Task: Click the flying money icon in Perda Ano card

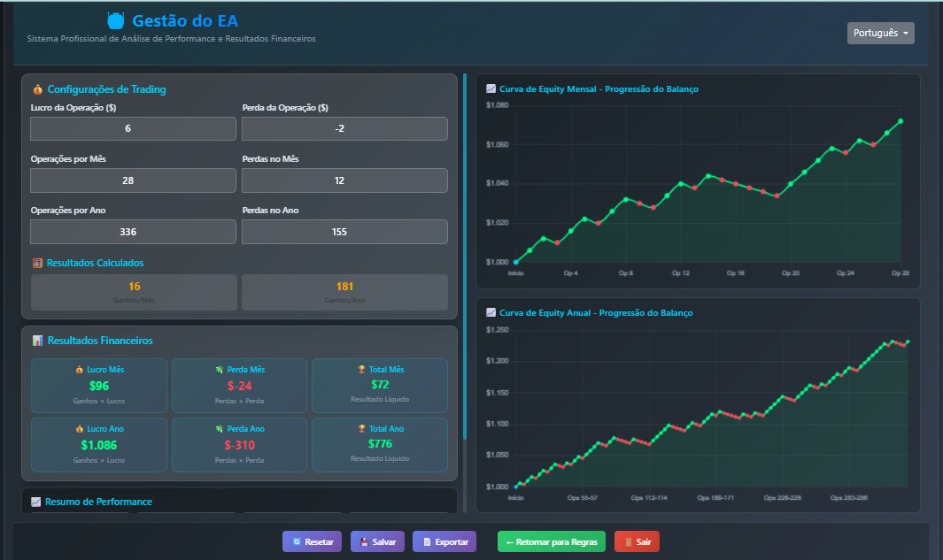Action: (220, 429)
